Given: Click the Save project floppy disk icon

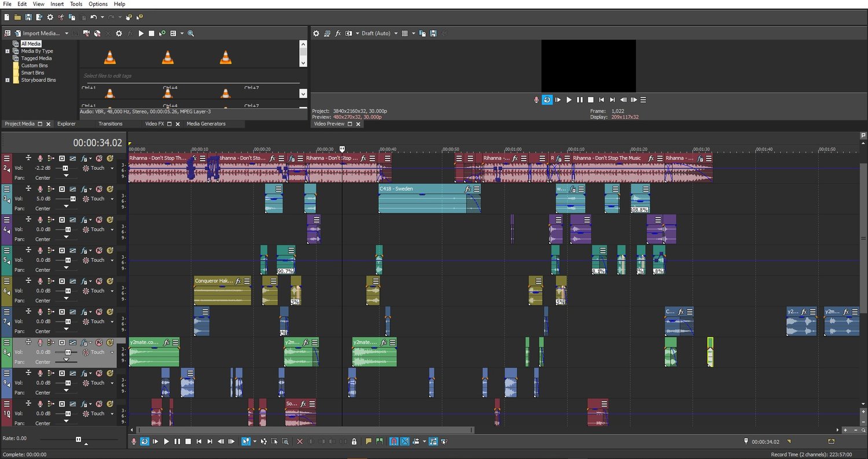Looking at the screenshot, I should [28, 17].
